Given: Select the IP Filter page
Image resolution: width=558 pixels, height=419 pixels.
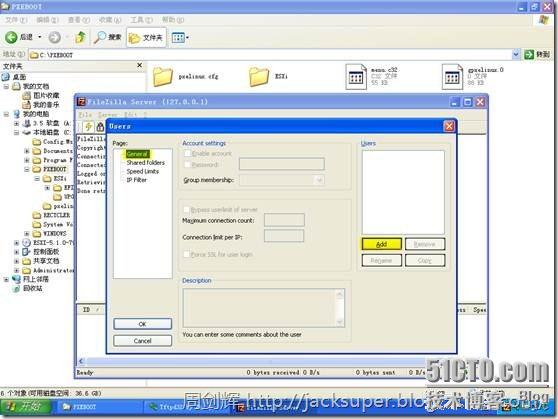Looking at the screenshot, I should 137,180.
